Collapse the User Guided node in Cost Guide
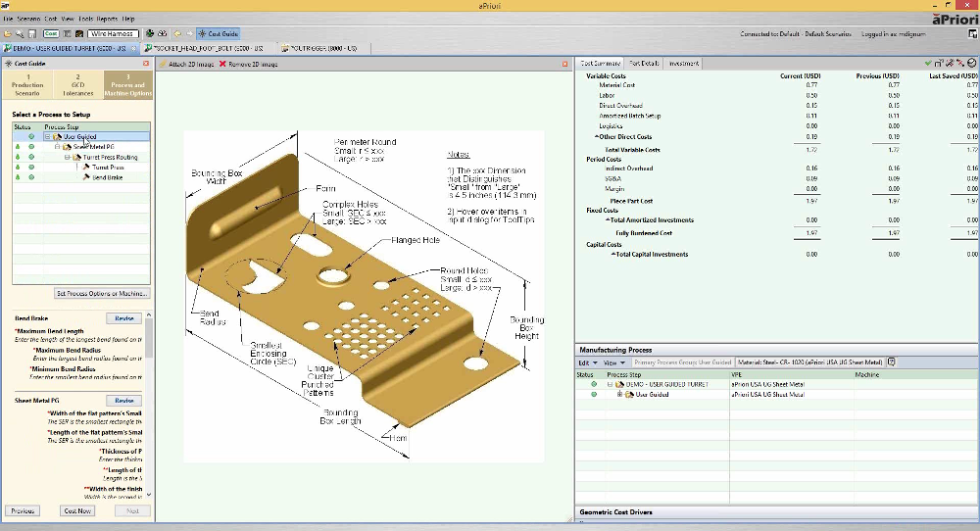 coord(47,136)
